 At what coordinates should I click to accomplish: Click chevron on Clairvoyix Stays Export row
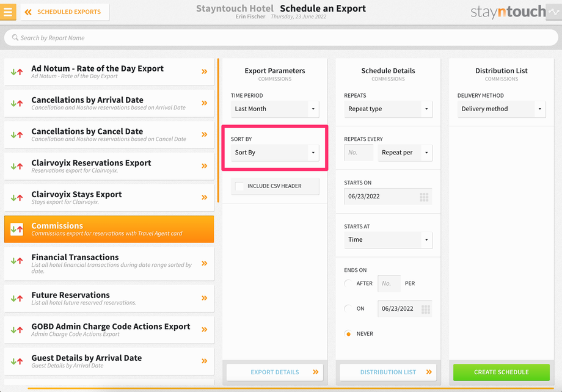204,197
